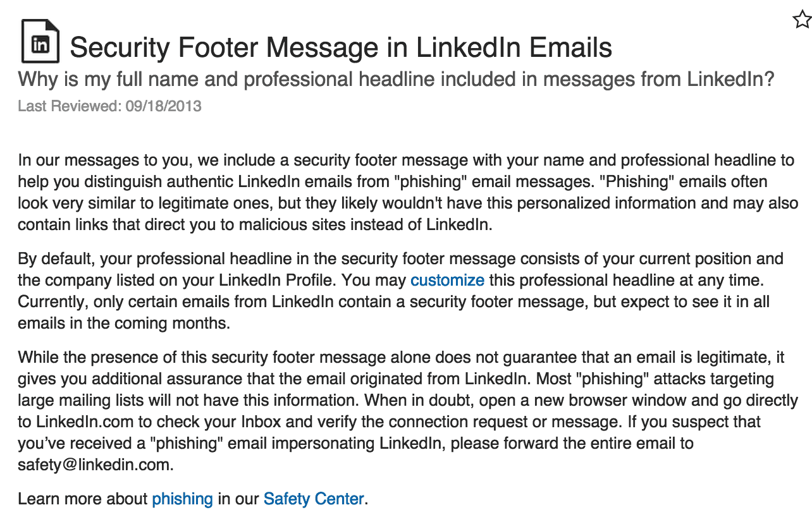The image size is (812, 517).
Task: Follow the phishing link in last line
Action: [x=182, y=499]
